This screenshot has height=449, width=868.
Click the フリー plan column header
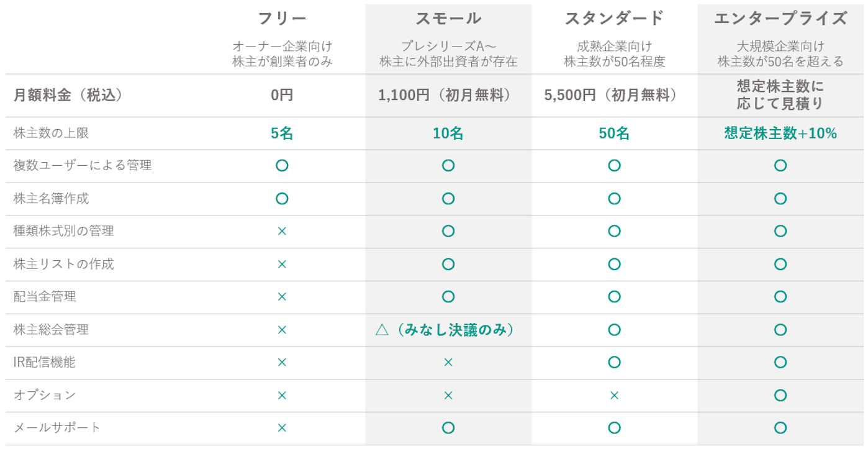point(282,19)
